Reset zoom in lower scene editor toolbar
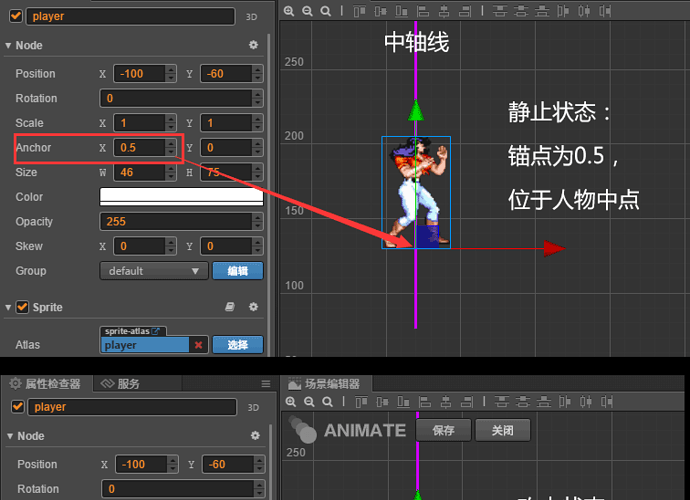Image resolution: width=690 pixels, height=500 pixels. pyautogui.click(x=327, y=401)
